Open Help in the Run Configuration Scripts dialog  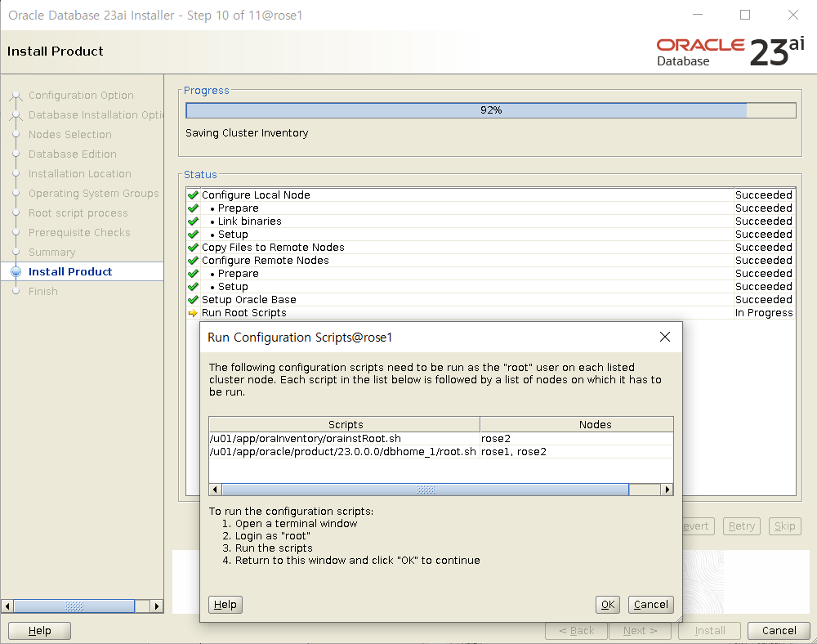(225, 605)
